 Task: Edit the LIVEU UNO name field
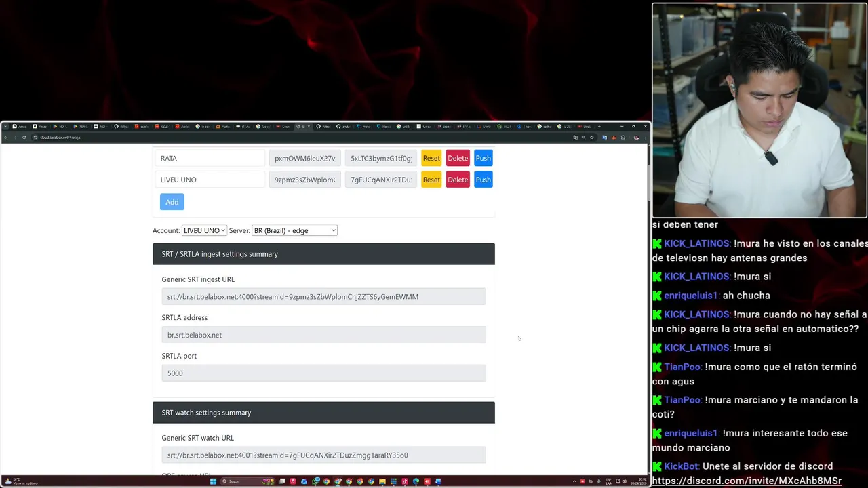tap(210, 180)
